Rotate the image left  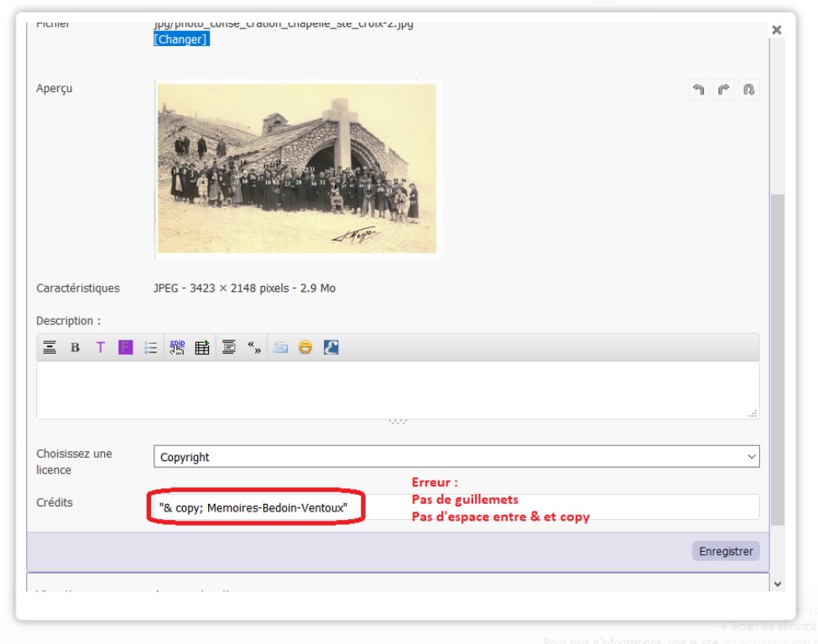click(x=699, y=90)
